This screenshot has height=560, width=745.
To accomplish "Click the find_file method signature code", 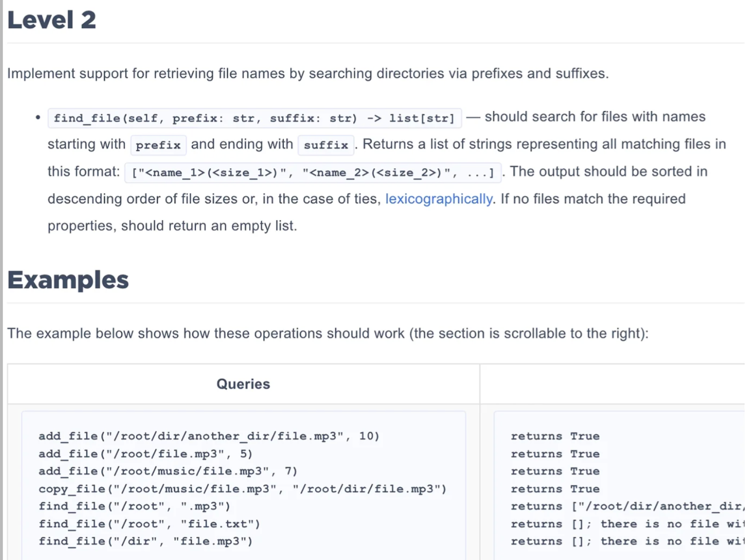I will (x=254, y=118).
